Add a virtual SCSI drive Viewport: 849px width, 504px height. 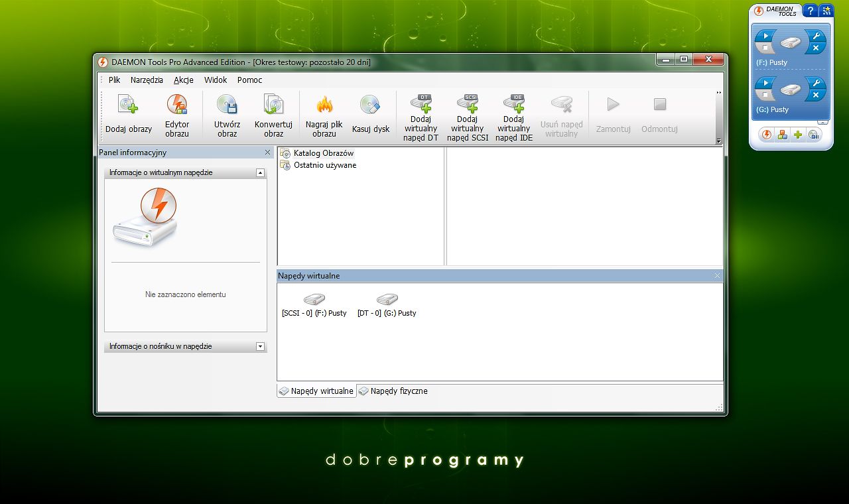coord(468,117)
